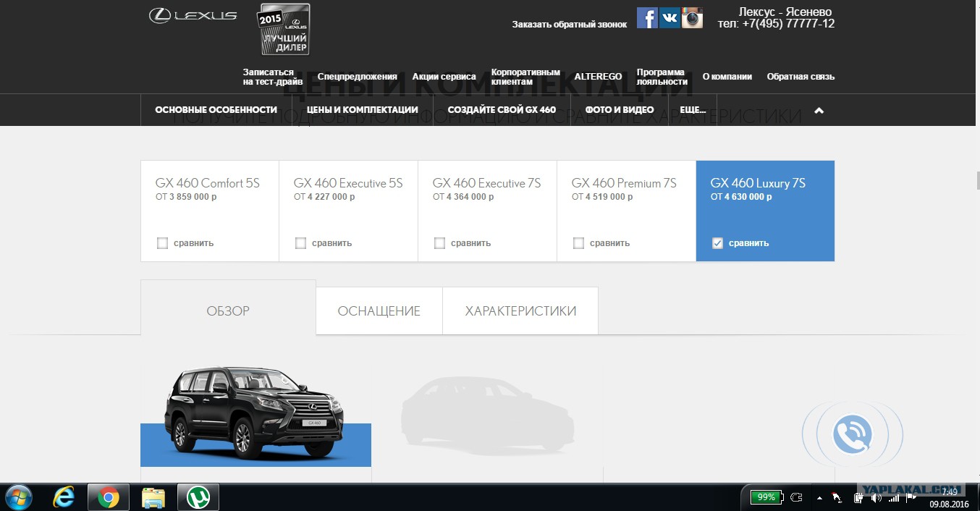The height and width of the screenshot is (511, 980).
Task: Open ALTEREGO link
Action: [598, 77]
